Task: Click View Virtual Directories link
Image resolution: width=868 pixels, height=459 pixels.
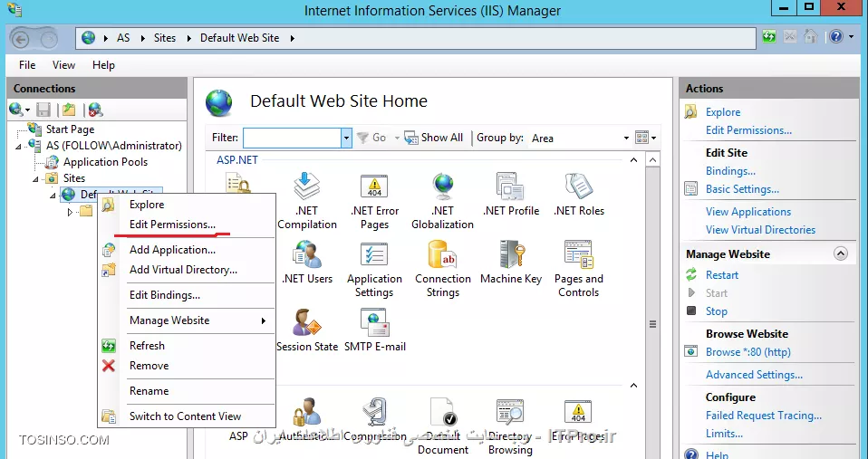Action: 760,230
